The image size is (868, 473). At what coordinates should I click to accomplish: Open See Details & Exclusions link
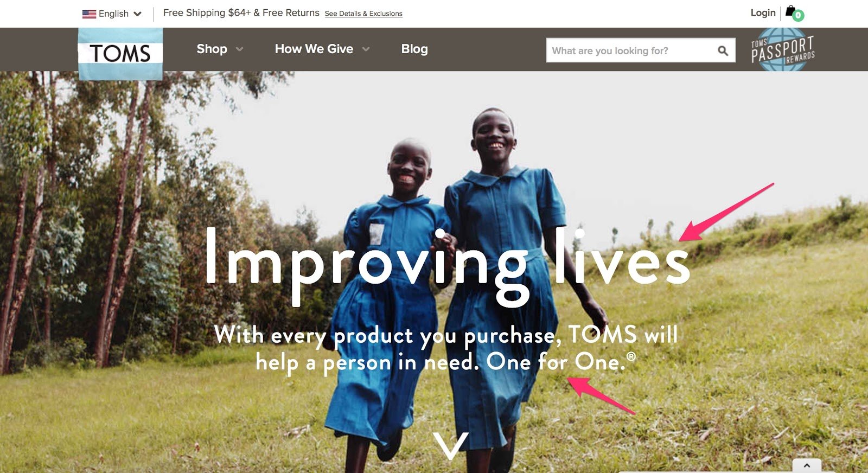pyautogui.click(x=363, y=14)
